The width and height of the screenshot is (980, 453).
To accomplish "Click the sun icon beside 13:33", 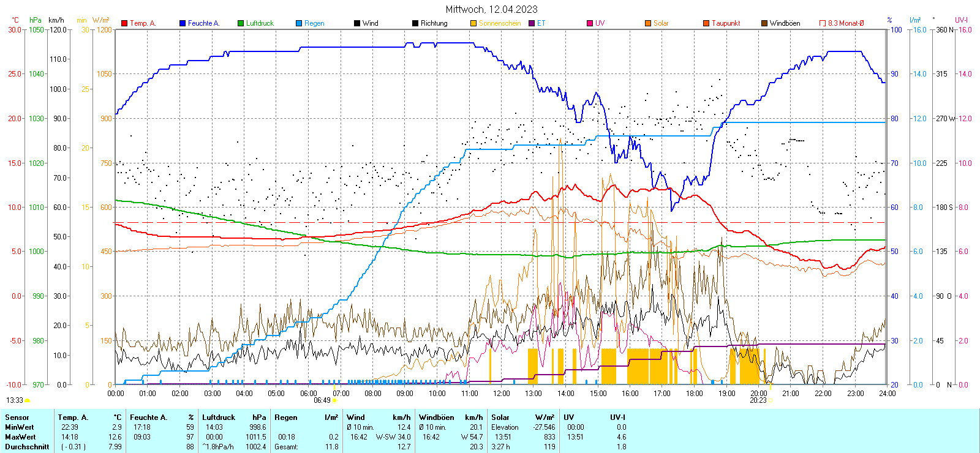I will 27,400.
